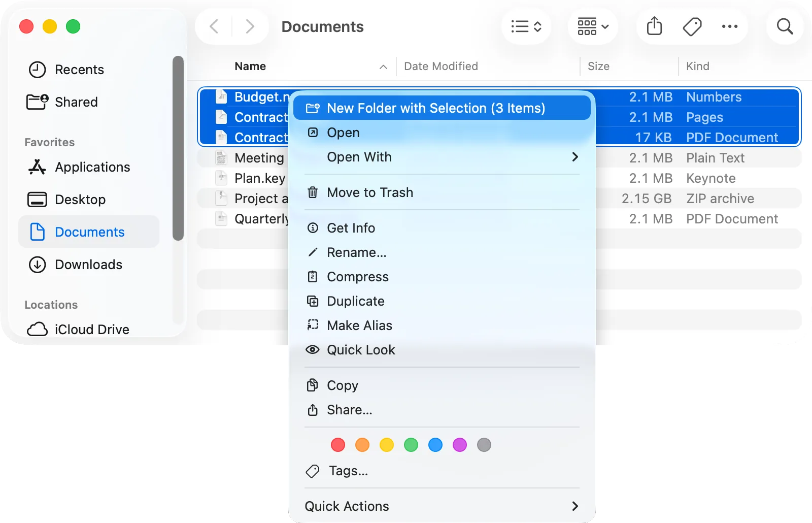Viewport: 812px width, 523px height.
Task: Open Tags... from context menu
Action: pyautogui.click(x=442, y=471)
